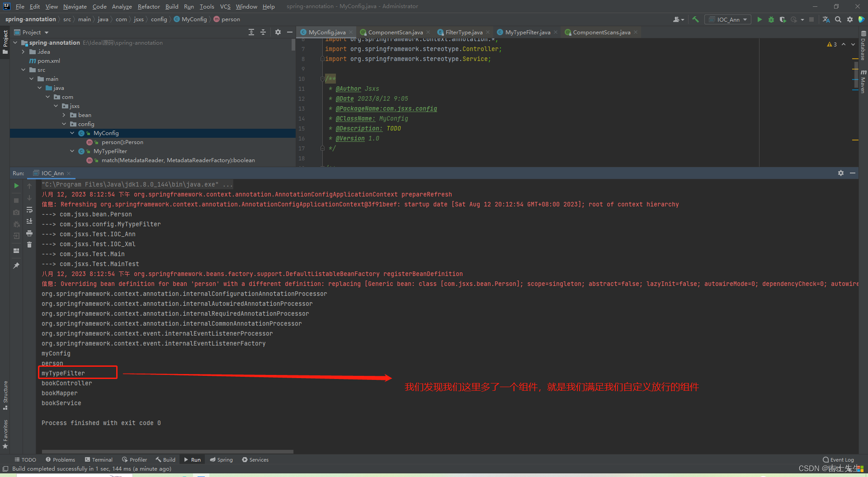Image resolution: width=868 pixels, height=477 pixels.
Task: Start debugging with the green bug icon
Action: [771, 19]
